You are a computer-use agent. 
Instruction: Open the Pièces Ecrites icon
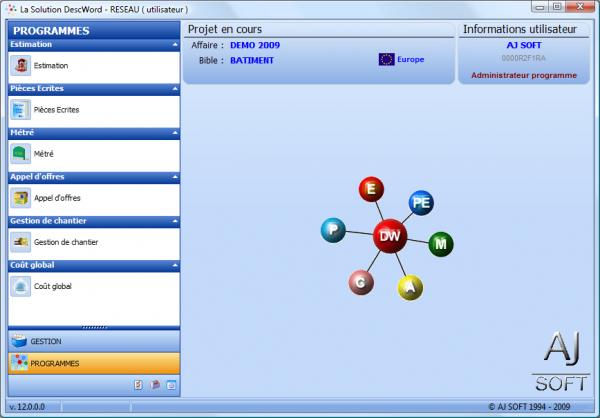click(x=21, y=109)
